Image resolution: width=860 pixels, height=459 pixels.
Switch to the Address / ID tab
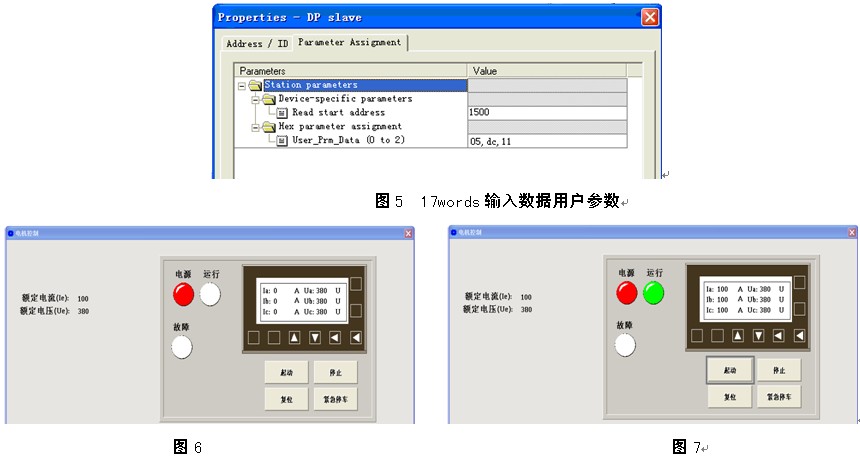(257, 44)
